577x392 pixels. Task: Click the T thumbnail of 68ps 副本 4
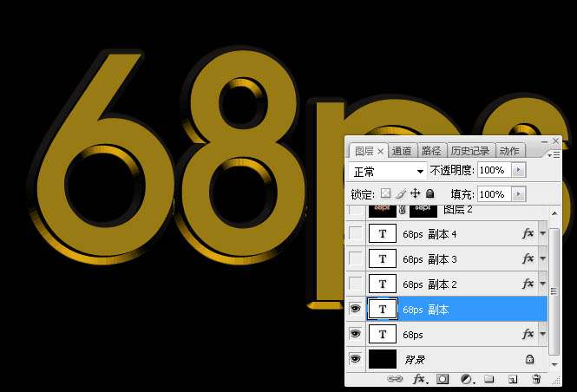[383, 233]
